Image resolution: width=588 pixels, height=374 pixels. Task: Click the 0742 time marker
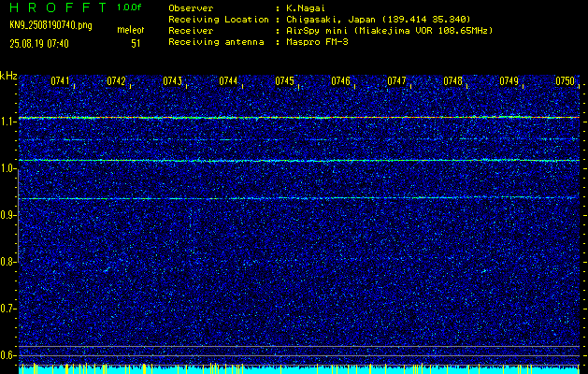coord(116,81)
